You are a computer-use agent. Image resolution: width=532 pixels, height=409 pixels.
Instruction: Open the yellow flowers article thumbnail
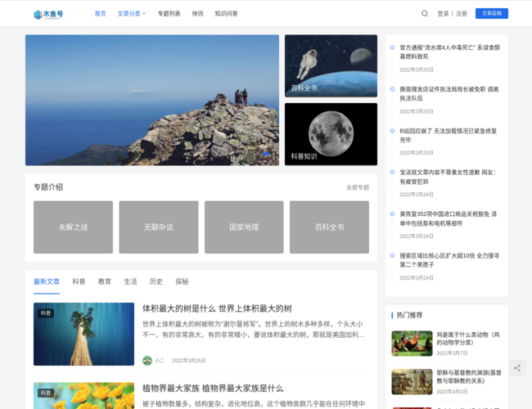(x=83, y=396)
